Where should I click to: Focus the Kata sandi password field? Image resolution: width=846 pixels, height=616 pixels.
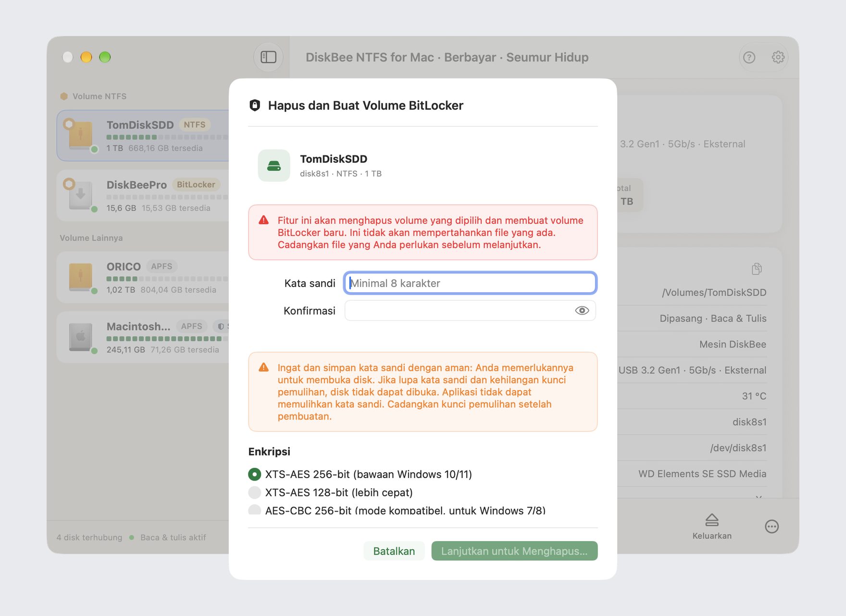tap(471, 283)
